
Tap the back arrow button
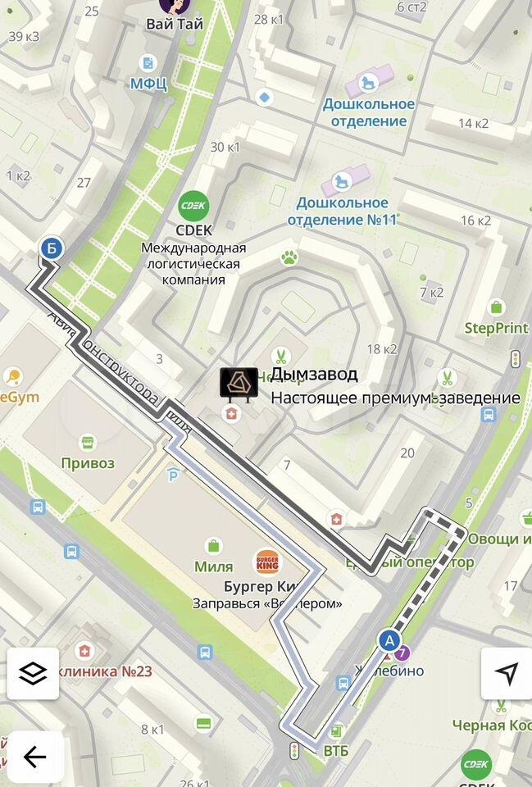35,757
